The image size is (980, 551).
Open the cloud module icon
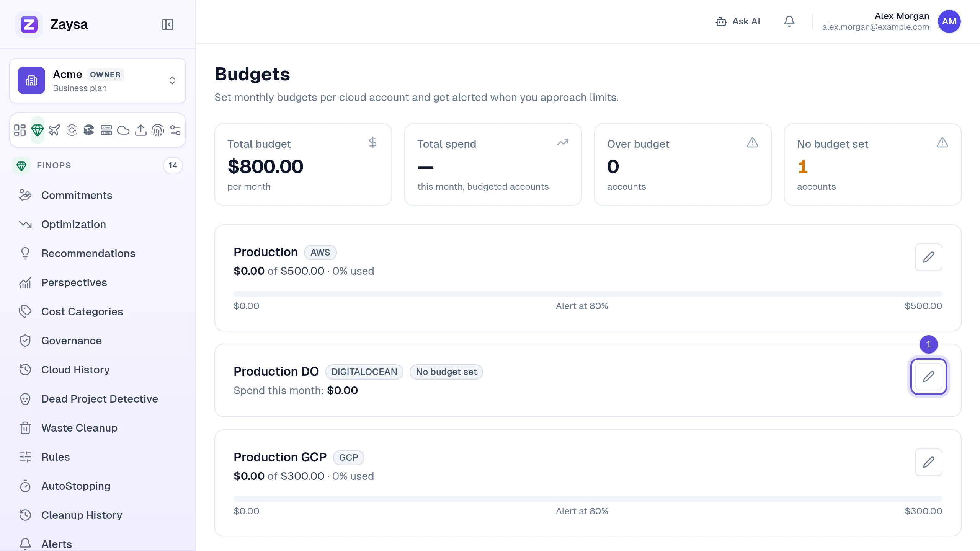tap(123, 130)
